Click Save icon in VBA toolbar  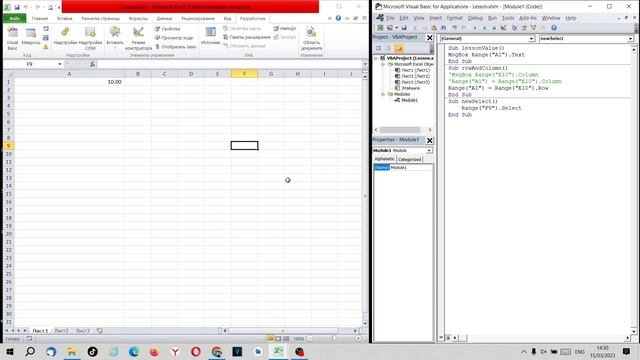[x=404, y=28]
